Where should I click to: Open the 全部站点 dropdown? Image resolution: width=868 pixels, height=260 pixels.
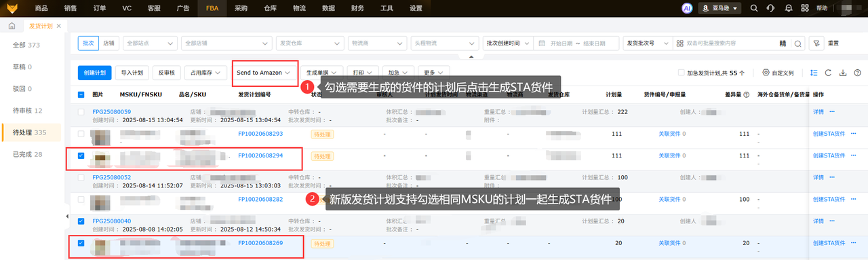(x=150, y=43)
